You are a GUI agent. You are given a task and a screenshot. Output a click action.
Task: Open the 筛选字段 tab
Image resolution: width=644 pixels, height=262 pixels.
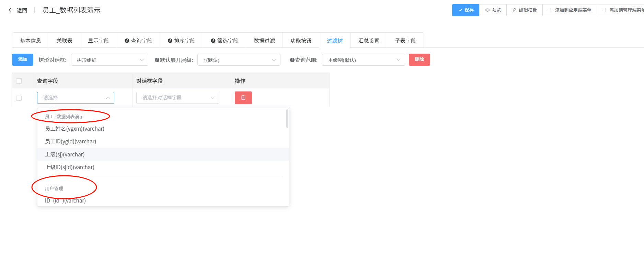(x=225, y=41)
